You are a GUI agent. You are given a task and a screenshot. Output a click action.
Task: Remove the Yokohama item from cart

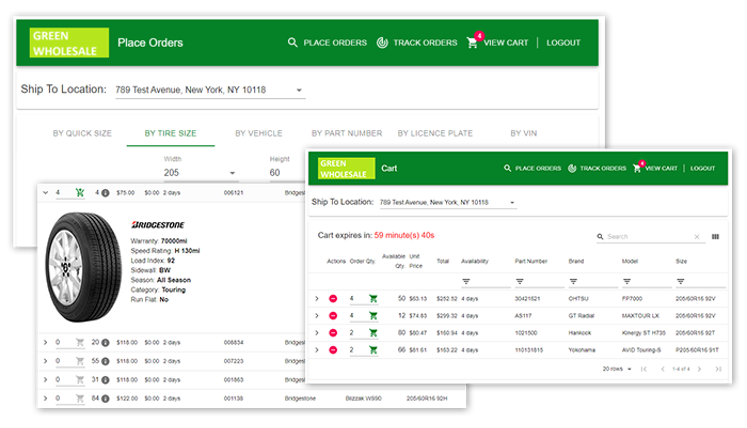point(333,350)
